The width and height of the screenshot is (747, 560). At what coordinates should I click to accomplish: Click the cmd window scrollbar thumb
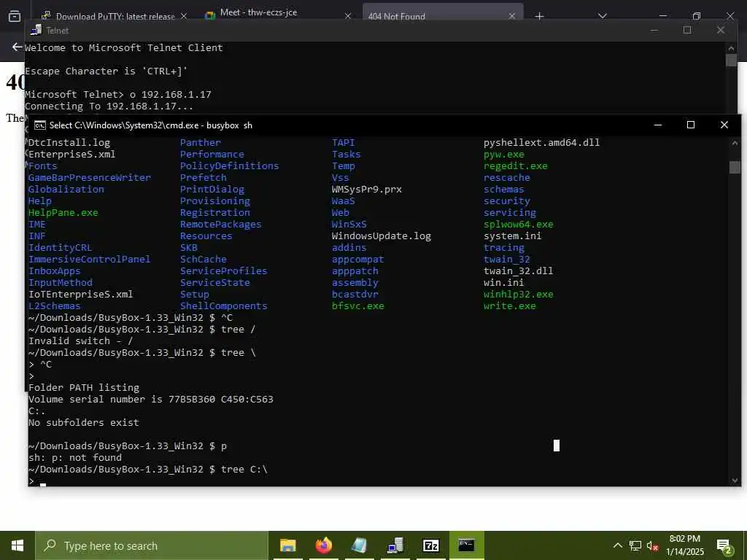coord(735,167)
